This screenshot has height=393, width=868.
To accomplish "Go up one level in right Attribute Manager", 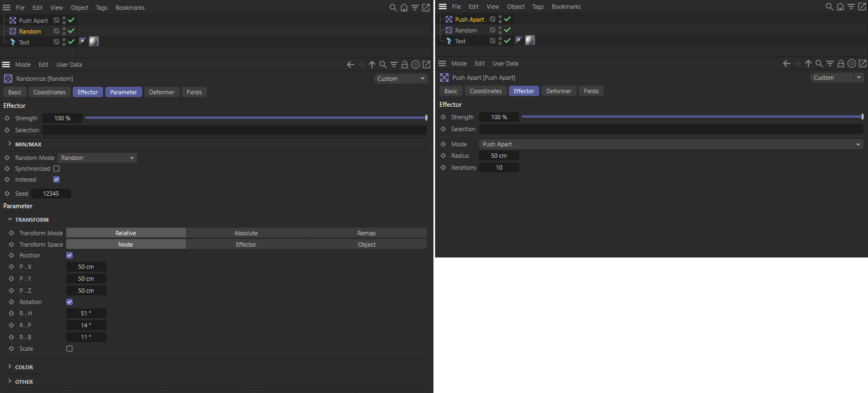I will [x=808, y=63].
